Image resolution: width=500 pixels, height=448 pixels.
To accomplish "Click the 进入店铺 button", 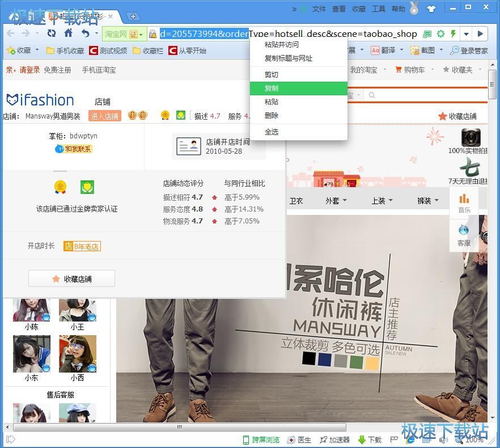I will 104,116.
